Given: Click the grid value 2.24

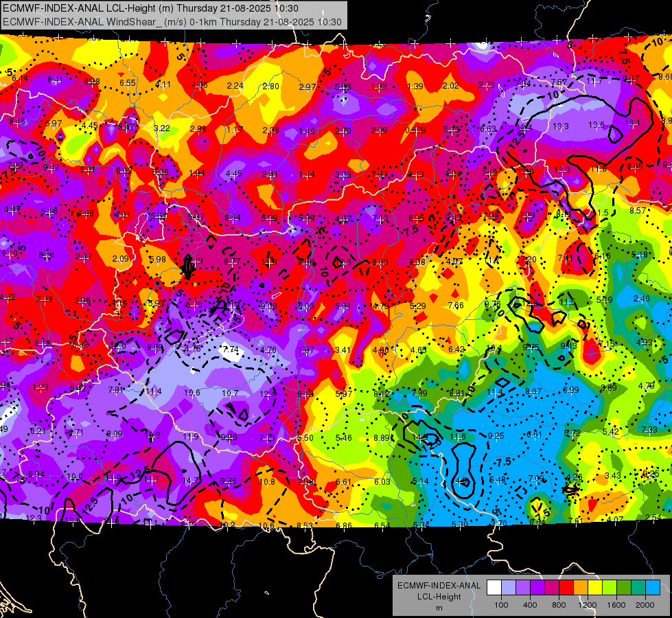Looking at the screenshot, I should pos(235,86).
